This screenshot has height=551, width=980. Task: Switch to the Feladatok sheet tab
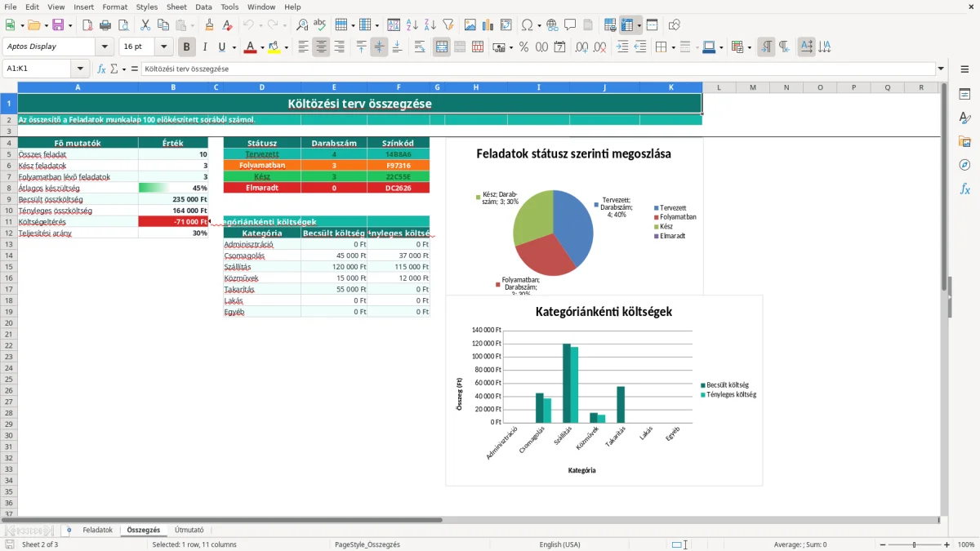point(97,531)
